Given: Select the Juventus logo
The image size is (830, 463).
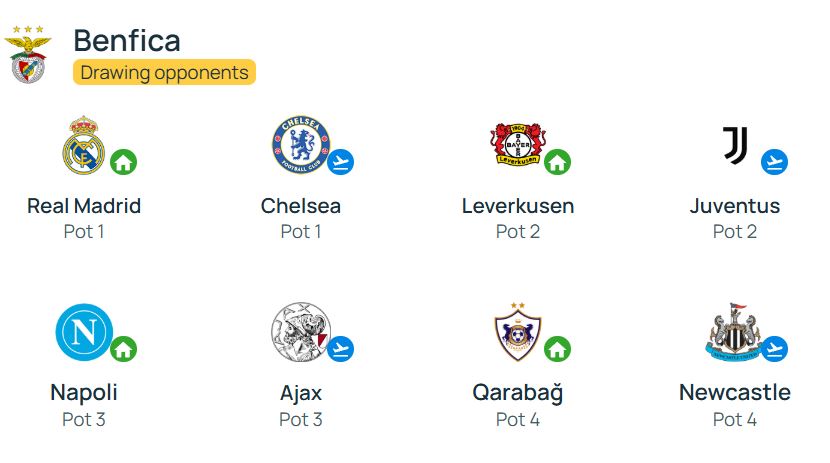Looking at the screenshot, I should 735,145.
